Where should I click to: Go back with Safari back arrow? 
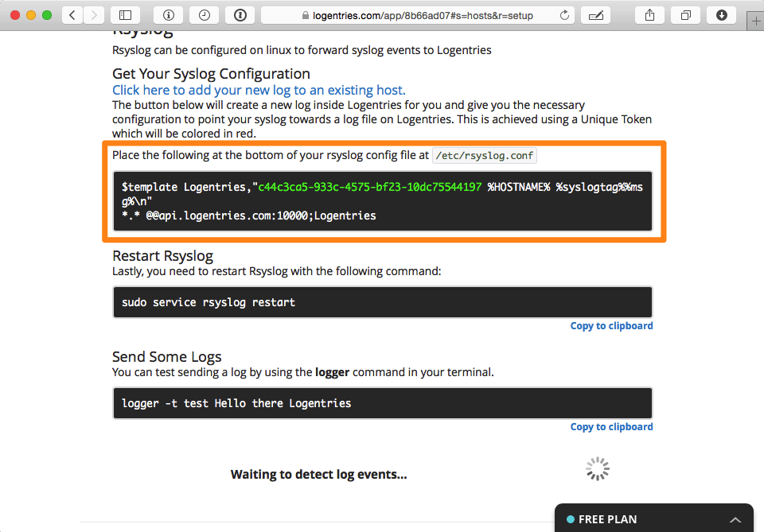tap(72, 15)
